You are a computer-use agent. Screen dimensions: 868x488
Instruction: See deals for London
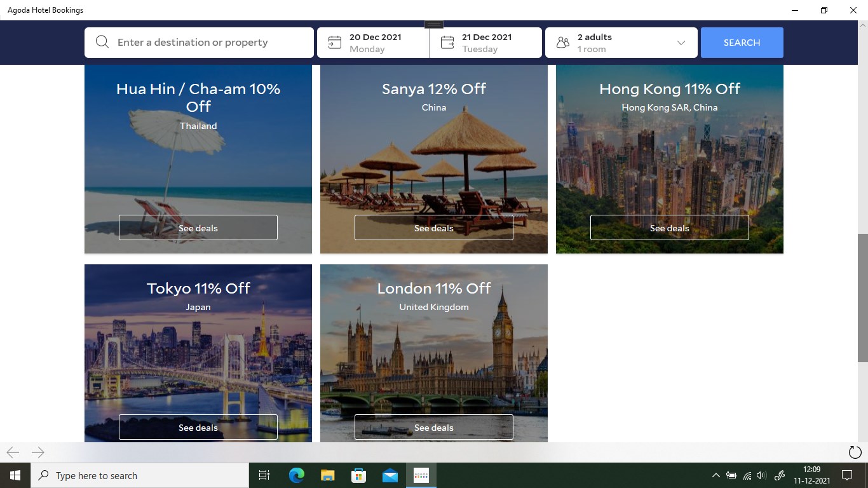coord(434,427)
